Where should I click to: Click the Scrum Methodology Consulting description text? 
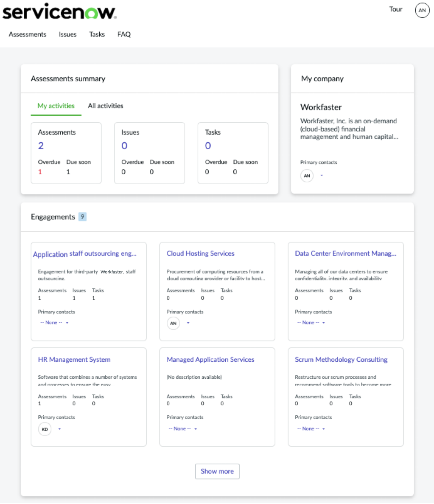pos(343,380)
